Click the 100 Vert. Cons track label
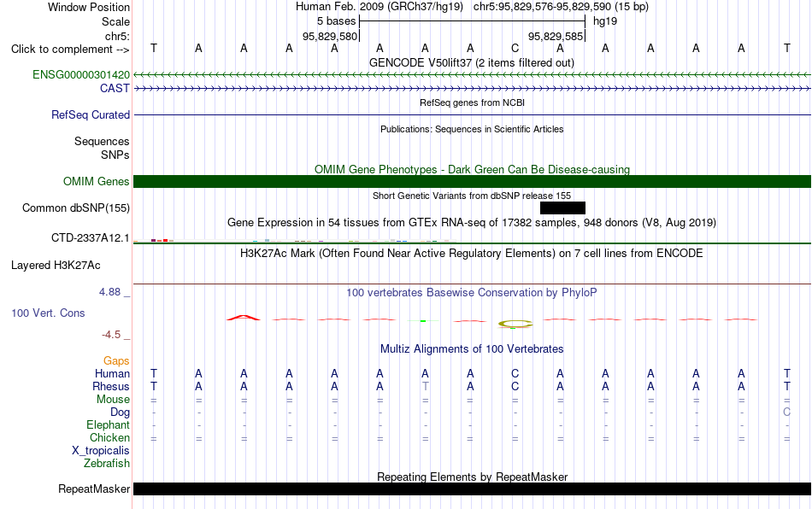The image size is (812, 509). tap(48, 313)
